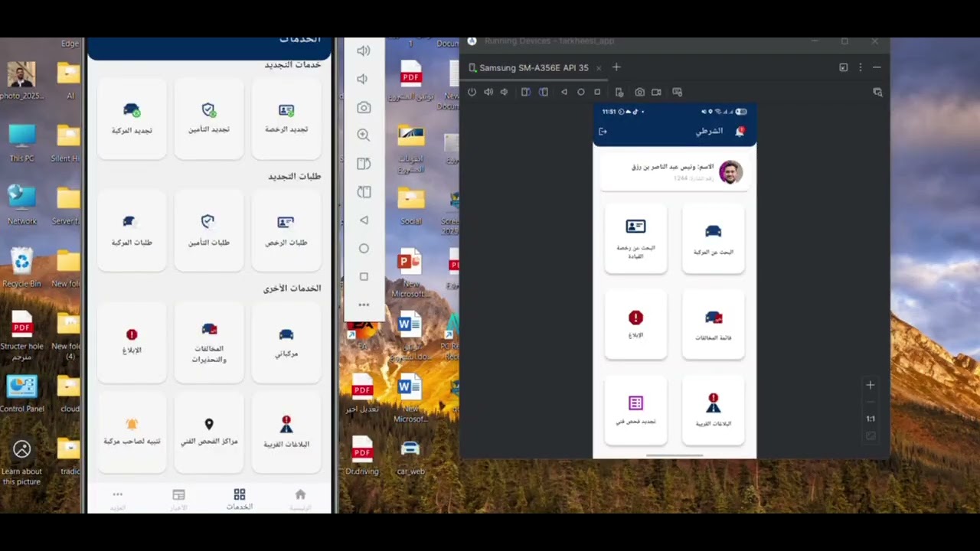
Task: Select the Samsung SM-A356E API 35 tab
Action: coord(534,67)
